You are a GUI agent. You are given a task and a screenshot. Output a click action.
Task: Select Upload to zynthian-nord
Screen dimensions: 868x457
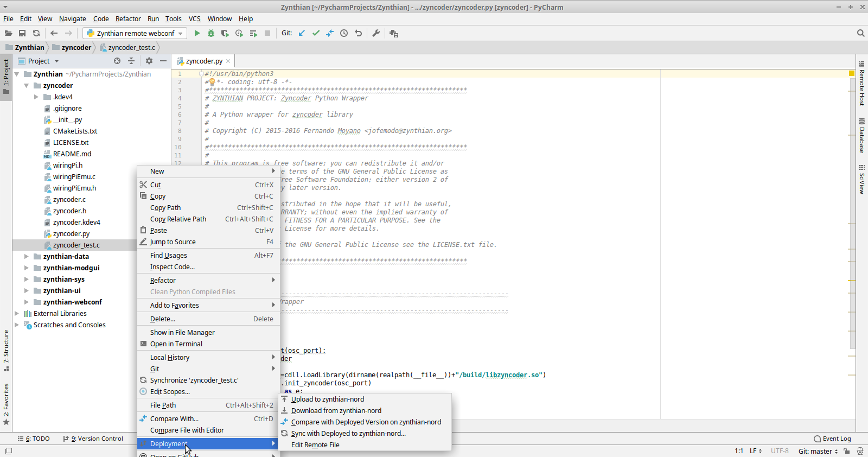(365, 399)
